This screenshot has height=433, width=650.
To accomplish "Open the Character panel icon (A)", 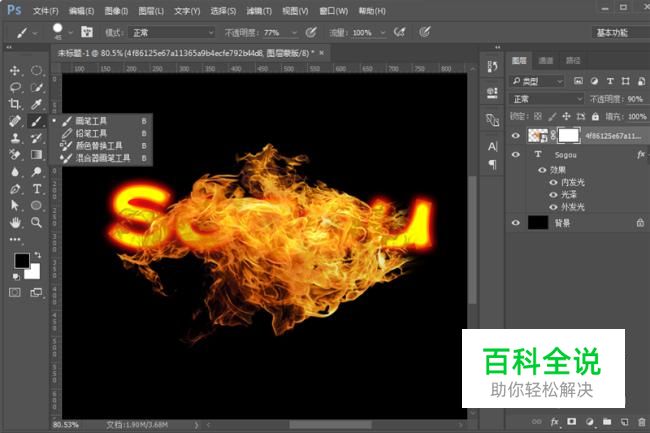I will [x=492, y=146].
